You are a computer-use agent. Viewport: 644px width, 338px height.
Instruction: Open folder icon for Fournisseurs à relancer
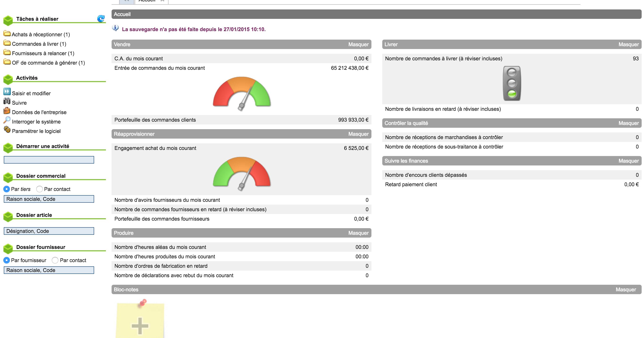point(7,52)
